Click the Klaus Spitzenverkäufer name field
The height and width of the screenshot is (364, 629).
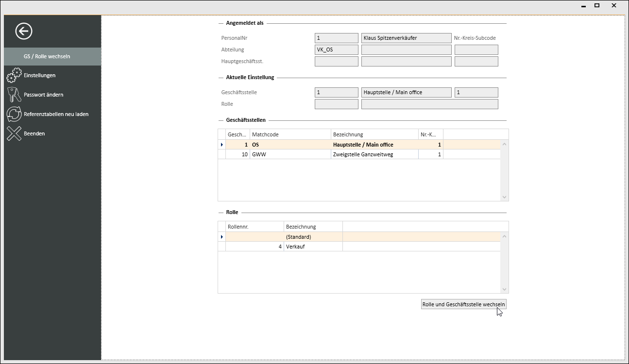407,38
